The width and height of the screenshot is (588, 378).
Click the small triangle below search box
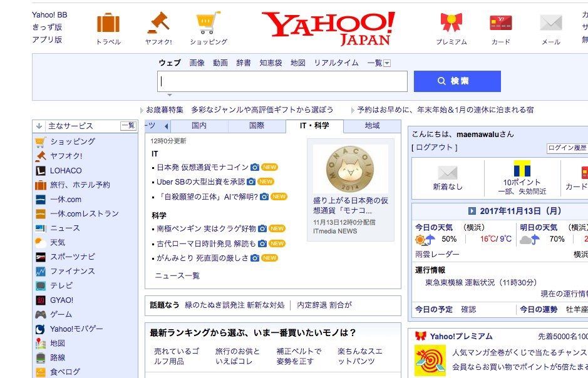(170, 95)
